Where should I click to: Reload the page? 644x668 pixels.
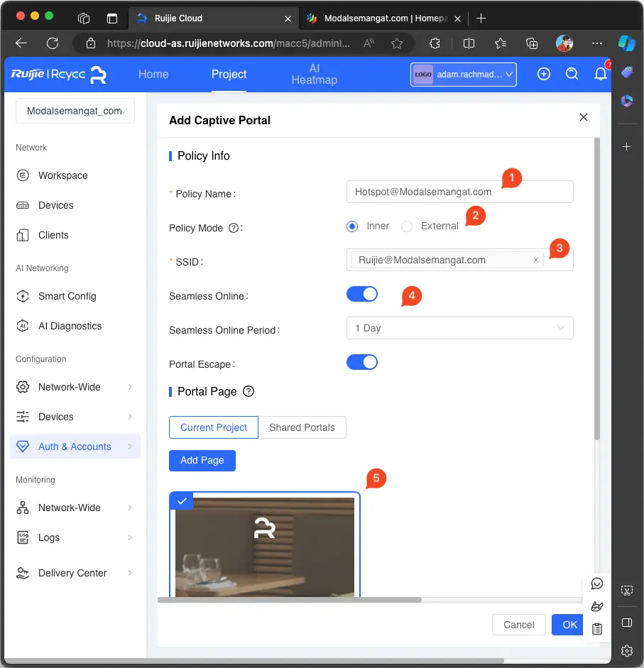pyautogui.click(x=53, y=43)
